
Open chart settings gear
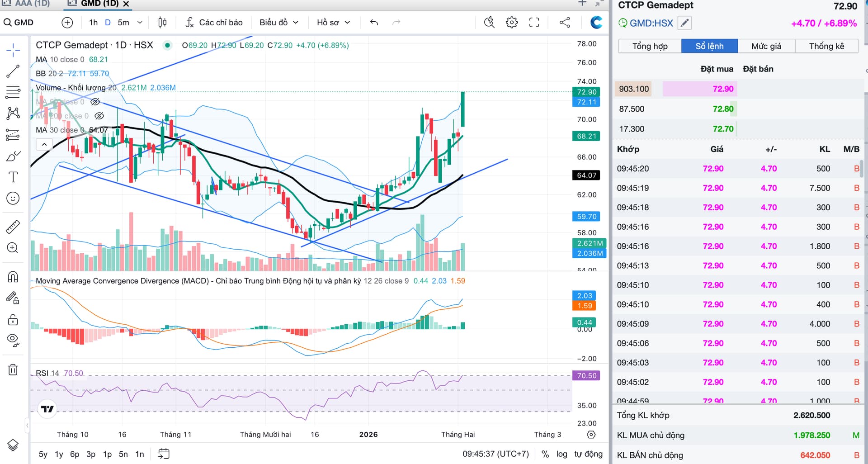pos(512,23)
